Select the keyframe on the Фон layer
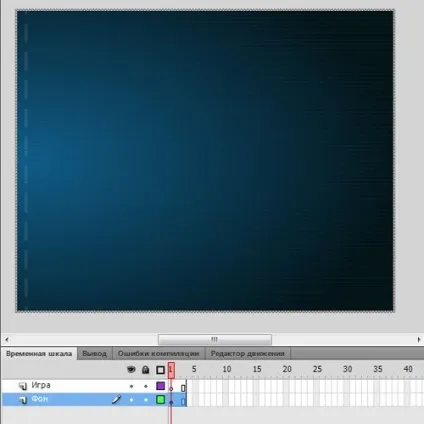424x424 pixels. click(171, 402)
